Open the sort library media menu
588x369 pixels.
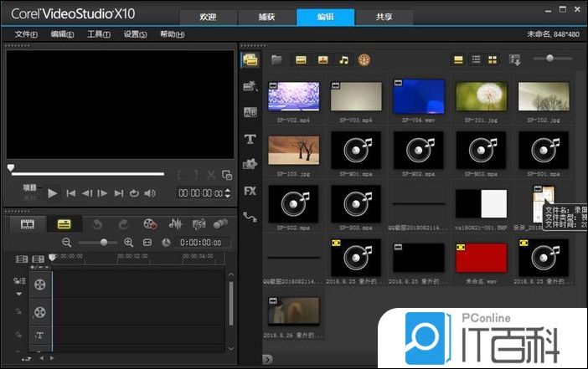tap(515, 59)
